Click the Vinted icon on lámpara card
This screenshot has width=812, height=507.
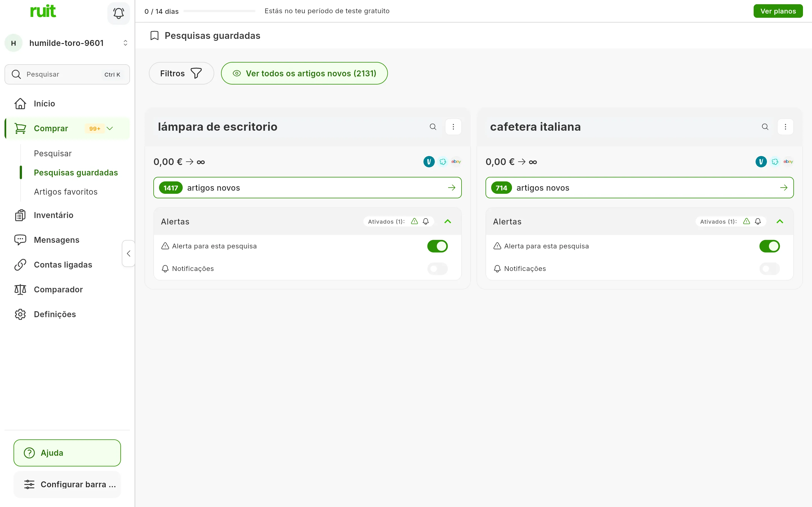(x=429, y=162)
